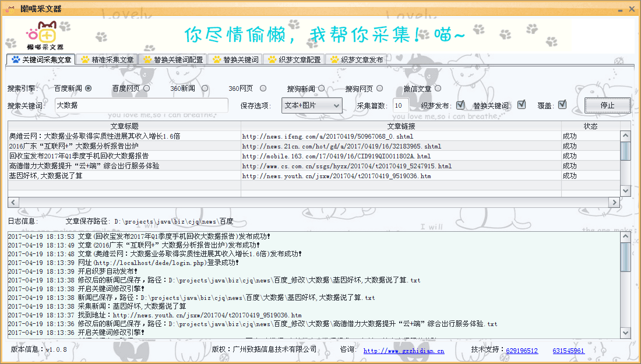
Task: Click the 懒喵采文器 cat logo
Action: pyautogui.click(x=45, y=36)
